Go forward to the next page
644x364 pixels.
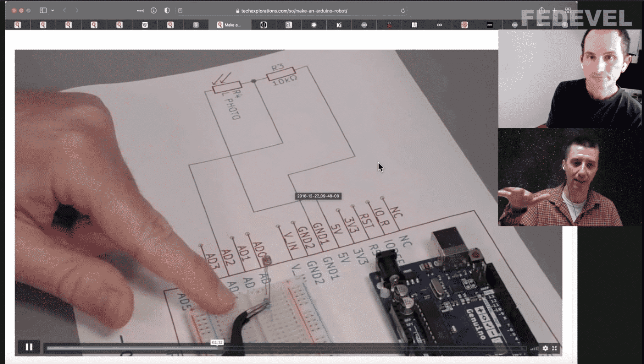(x=77, y=10)
